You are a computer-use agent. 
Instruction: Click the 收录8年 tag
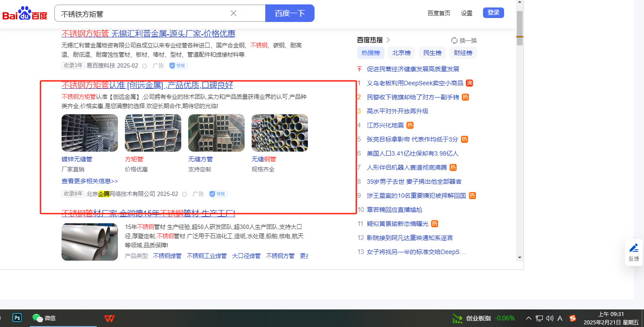(73, 194)
